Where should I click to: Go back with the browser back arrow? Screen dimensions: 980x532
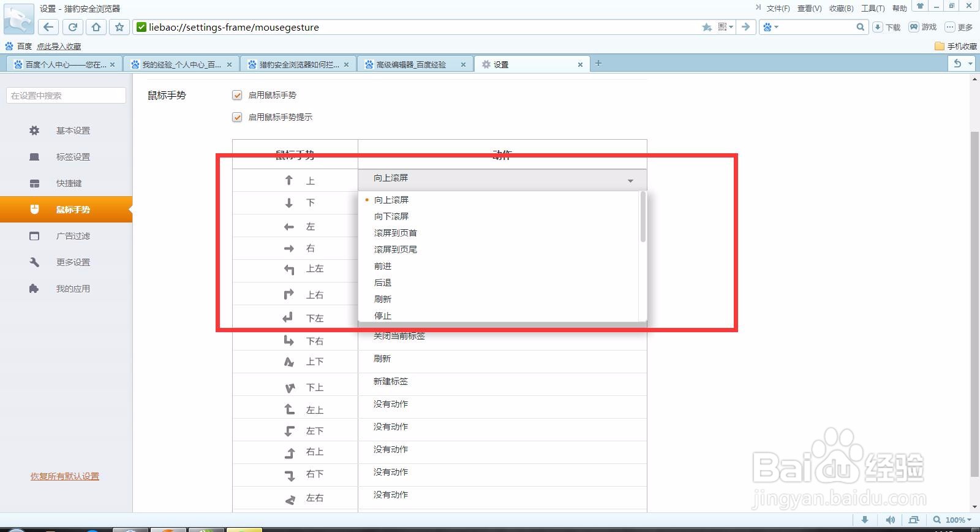point(48,27)
